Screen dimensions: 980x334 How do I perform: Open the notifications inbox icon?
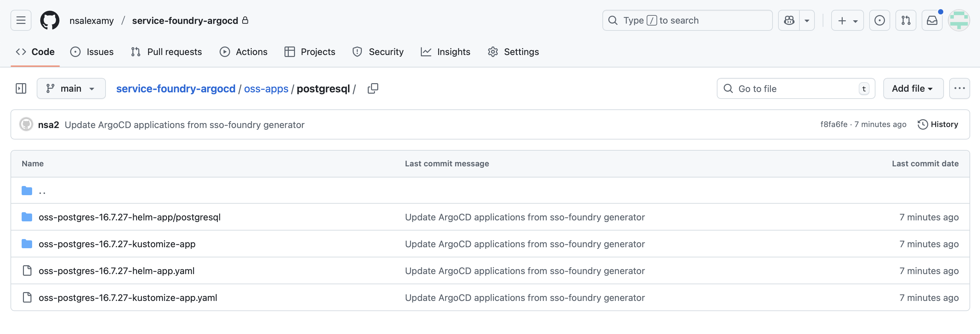932,21
